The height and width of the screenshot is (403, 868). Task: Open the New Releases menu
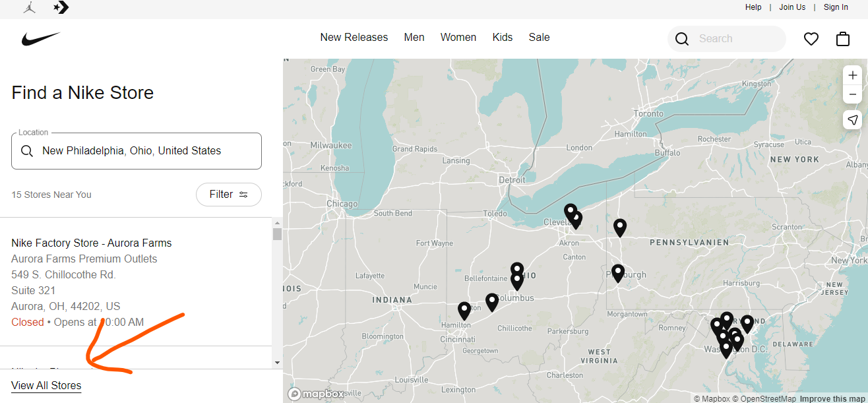[354, 38]
